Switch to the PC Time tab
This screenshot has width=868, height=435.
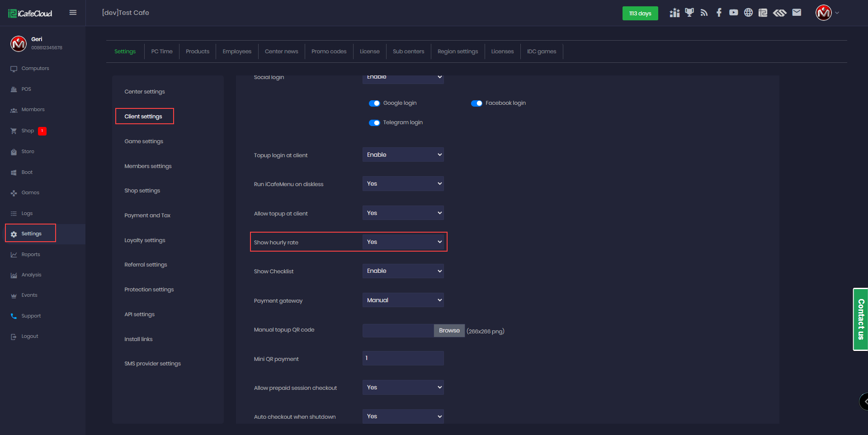pyautogui.click(x=162, y=51)
